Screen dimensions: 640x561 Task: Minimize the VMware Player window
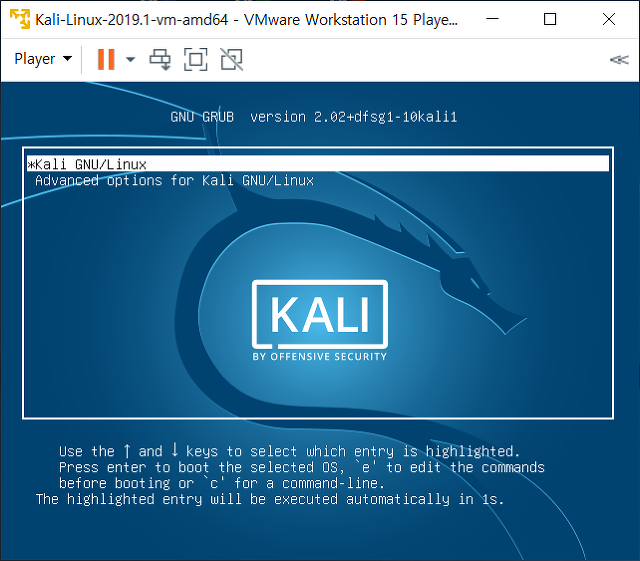pyautogui.click(x=492, y=19)
